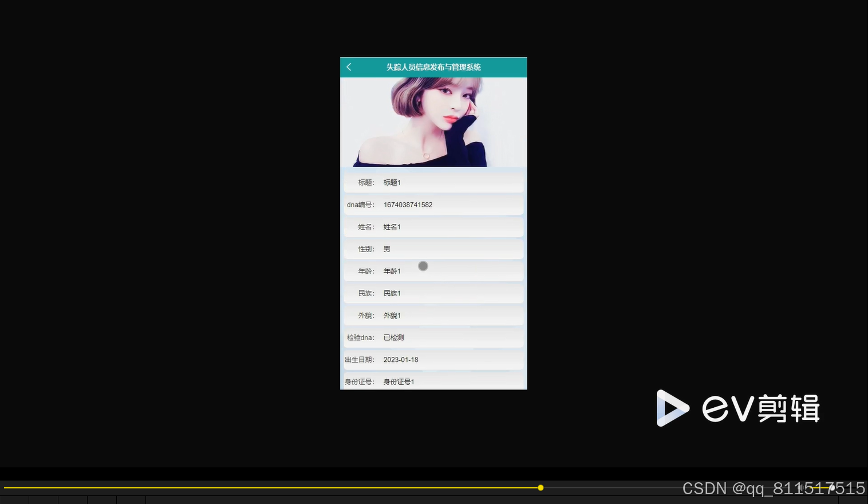
Task: Select the dna编号 value 1674038741582
Action: (x=408, y=204)
